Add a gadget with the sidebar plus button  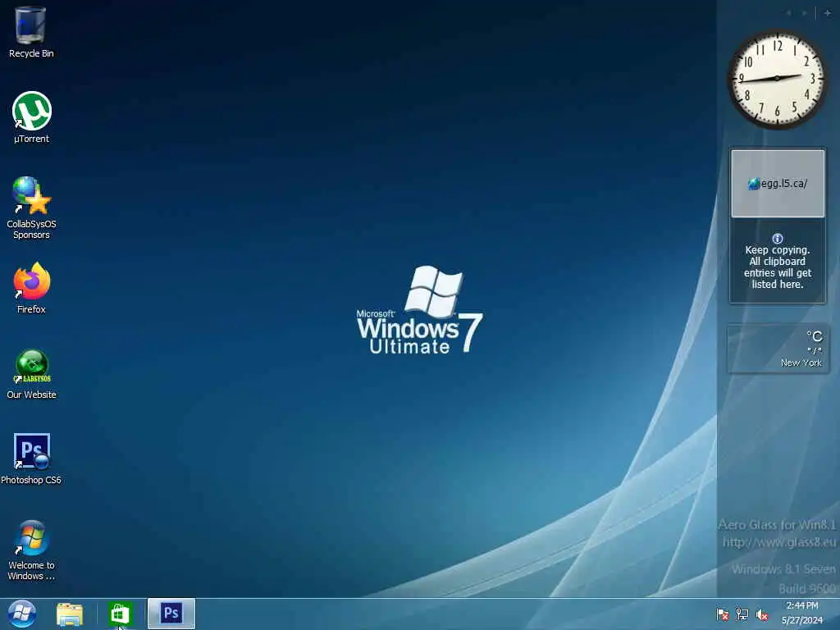click(x=827, y=13)
